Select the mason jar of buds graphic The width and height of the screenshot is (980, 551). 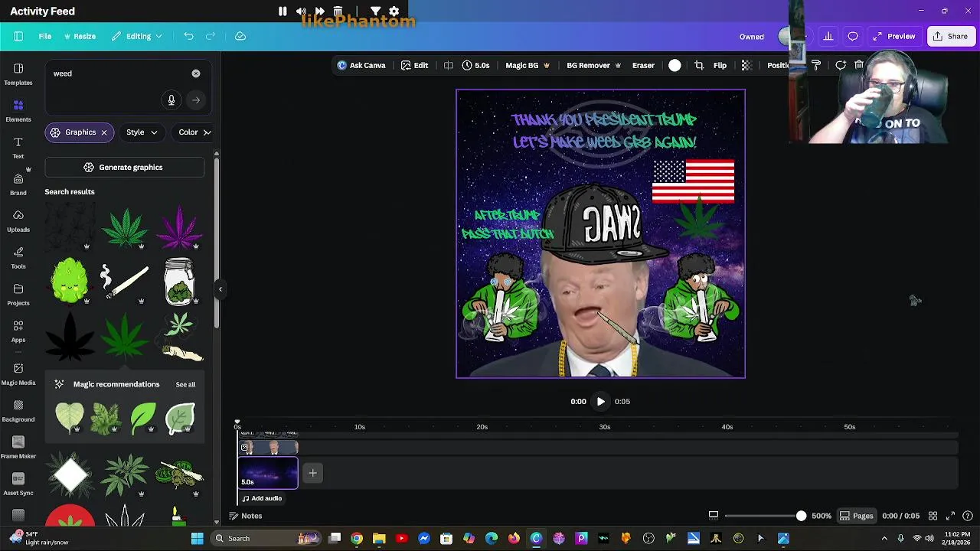click(179, 282)
